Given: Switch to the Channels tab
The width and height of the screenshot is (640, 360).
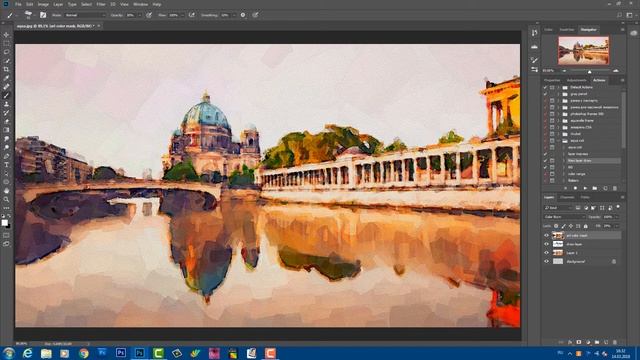Looking at the screenshot, I should point(567,198).
